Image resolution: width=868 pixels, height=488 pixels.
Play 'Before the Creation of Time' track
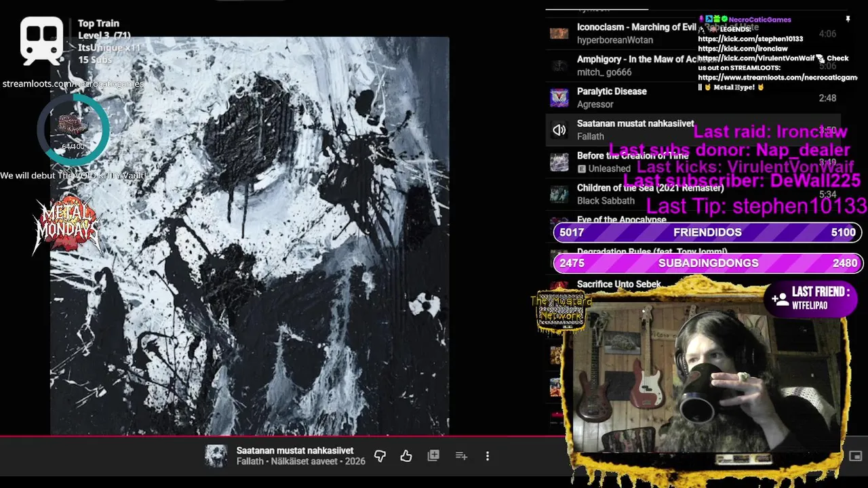tap(633, 156)
